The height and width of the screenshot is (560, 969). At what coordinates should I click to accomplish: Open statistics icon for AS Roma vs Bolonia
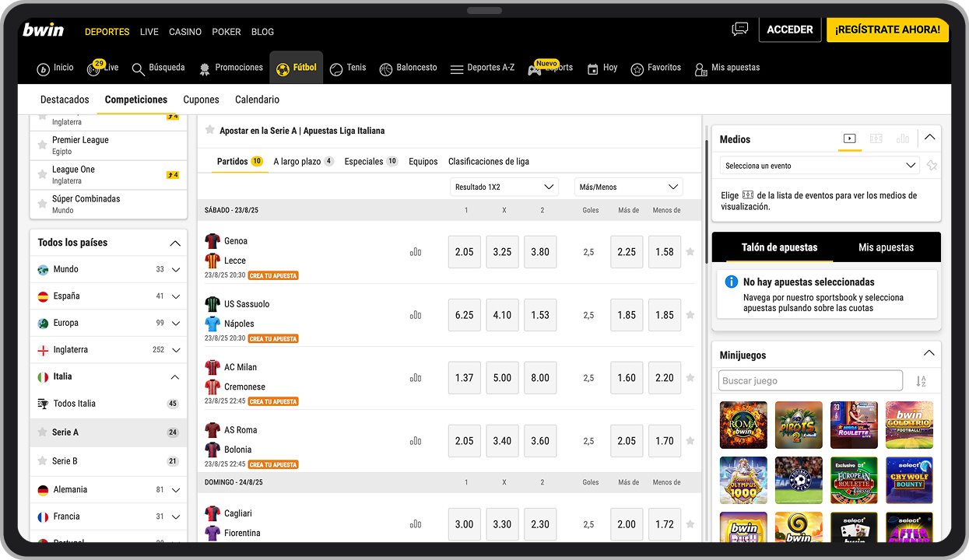pos(416,441)
